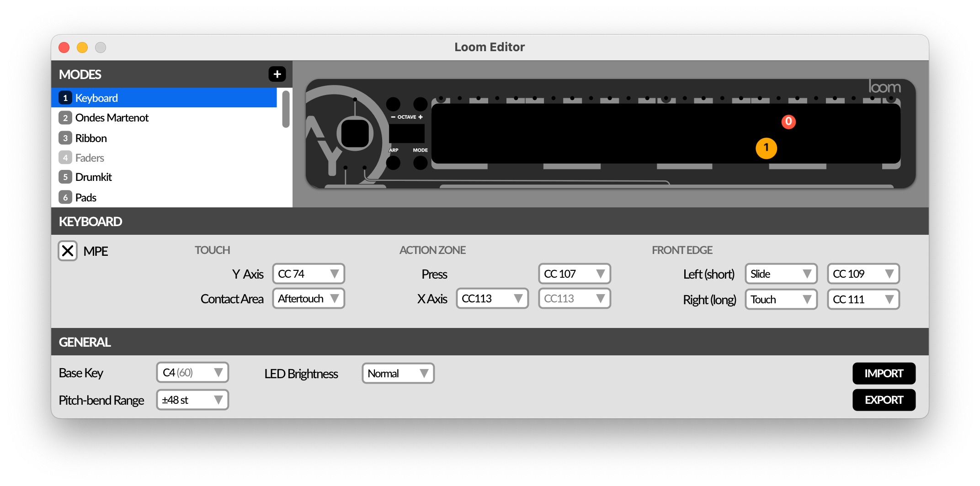Select orange touch marker 1 on the keyboard surface

(767, 148)
